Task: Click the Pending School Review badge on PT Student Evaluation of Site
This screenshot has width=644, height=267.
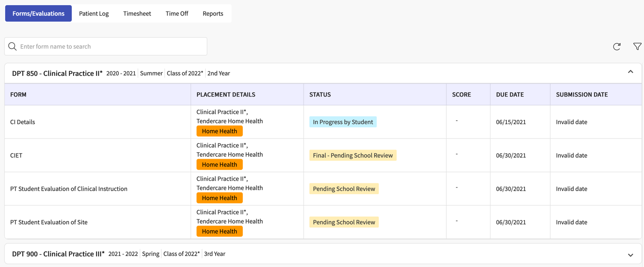Action: pyautogui.click(x=344, y=222)
